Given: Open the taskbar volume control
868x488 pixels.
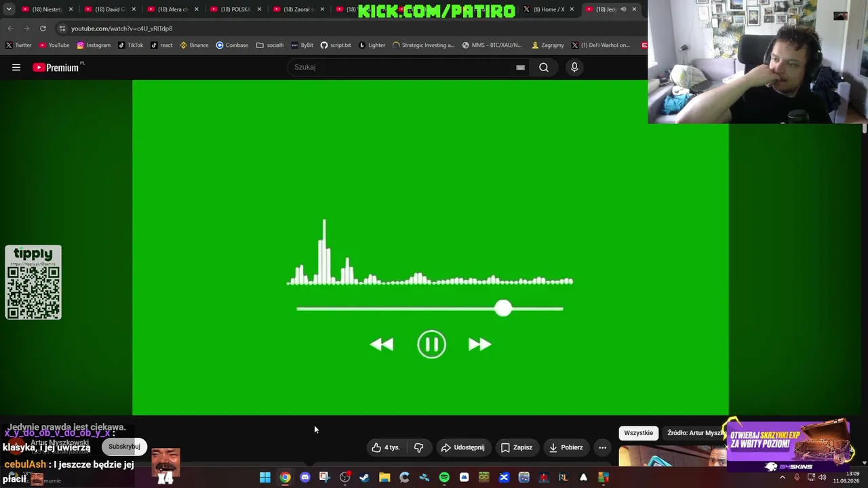Looking at the screenshot, I should pyautogui.click(x=822, y=477).
